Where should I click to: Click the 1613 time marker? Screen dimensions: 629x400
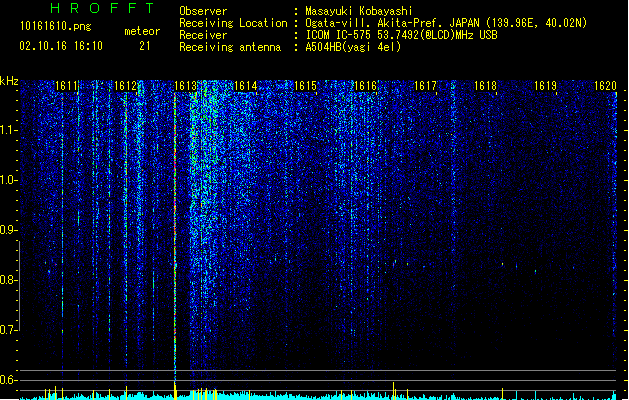tap(186, 86)
